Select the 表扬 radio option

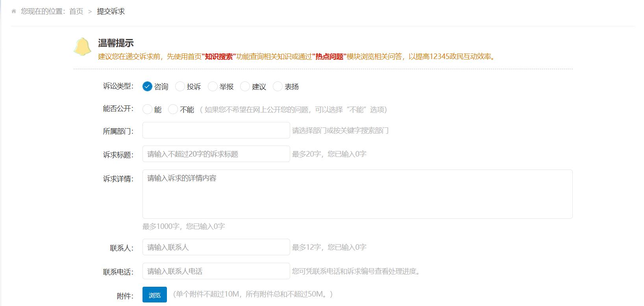278,87
